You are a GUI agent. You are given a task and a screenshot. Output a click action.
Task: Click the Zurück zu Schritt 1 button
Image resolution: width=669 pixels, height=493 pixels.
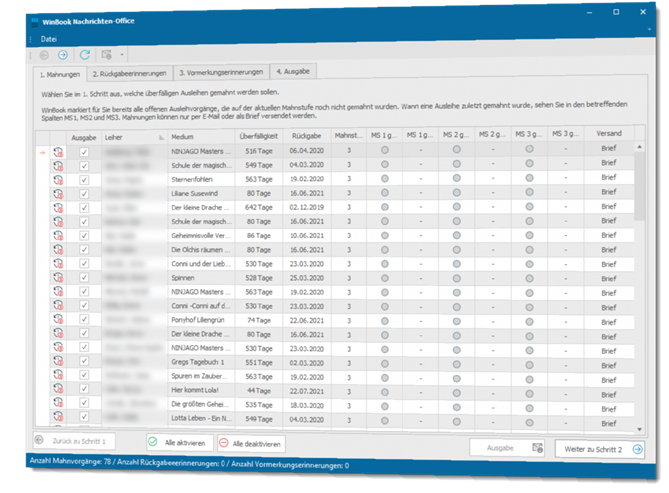pos(74,441)
